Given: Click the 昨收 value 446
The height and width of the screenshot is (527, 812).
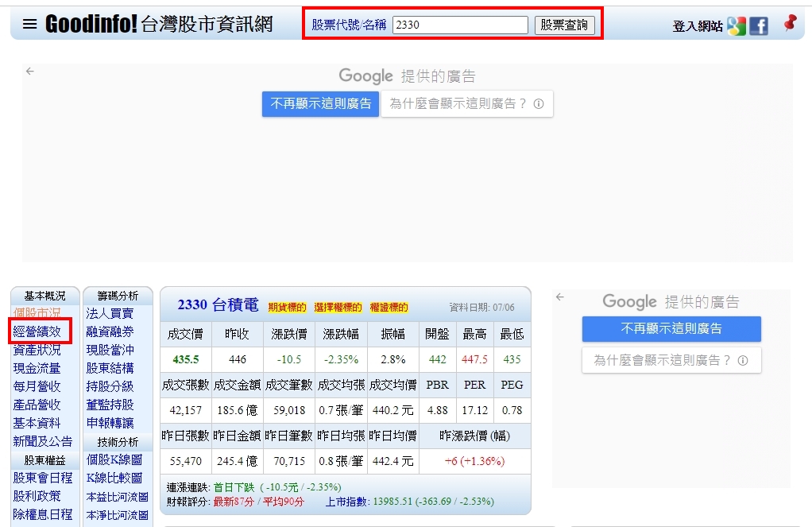Looking at the screenshot, I should [x=238, y=359].
